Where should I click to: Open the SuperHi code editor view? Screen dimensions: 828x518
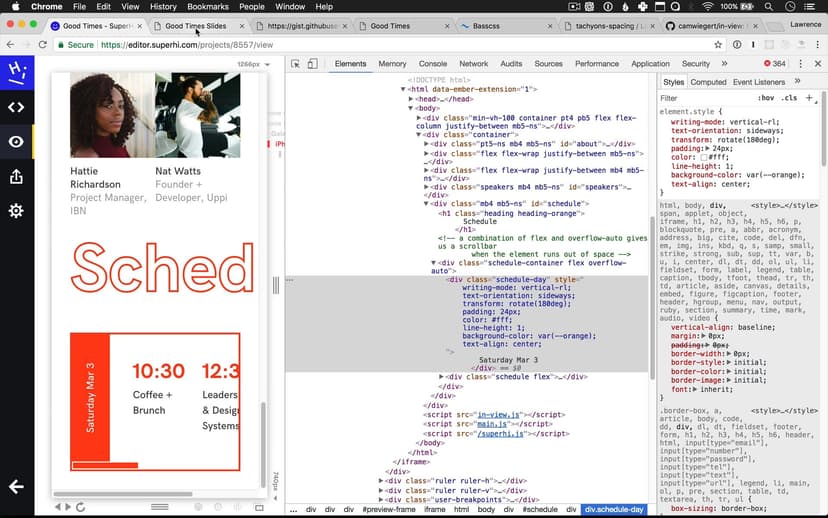point(16,107)
